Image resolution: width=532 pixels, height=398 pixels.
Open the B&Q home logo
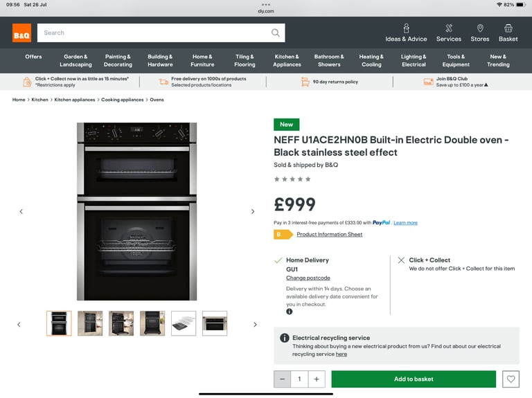21,33
